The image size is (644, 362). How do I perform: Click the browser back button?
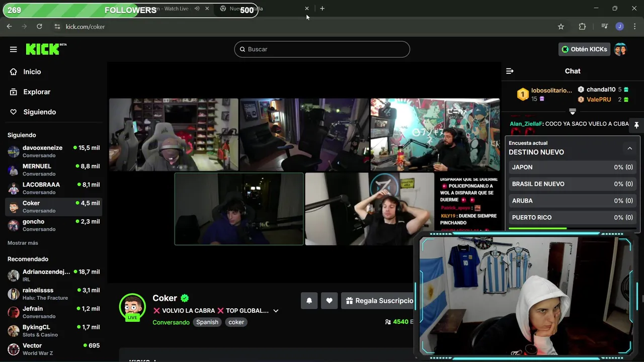coord(9,27)
